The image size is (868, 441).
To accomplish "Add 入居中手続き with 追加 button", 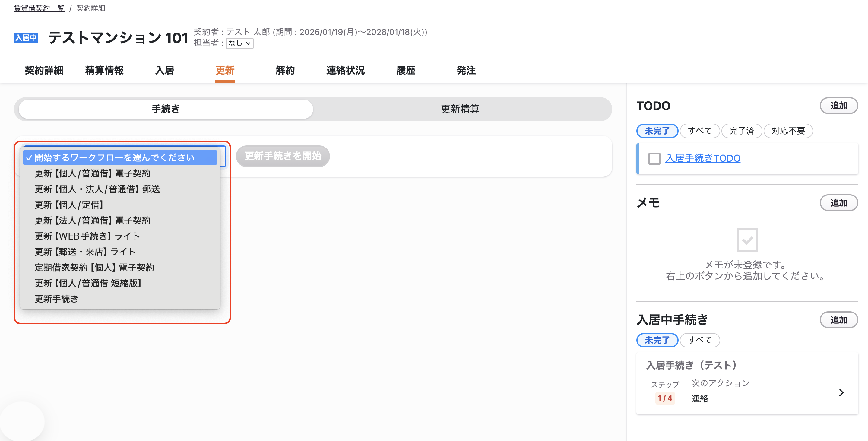I will click(839, 320).
